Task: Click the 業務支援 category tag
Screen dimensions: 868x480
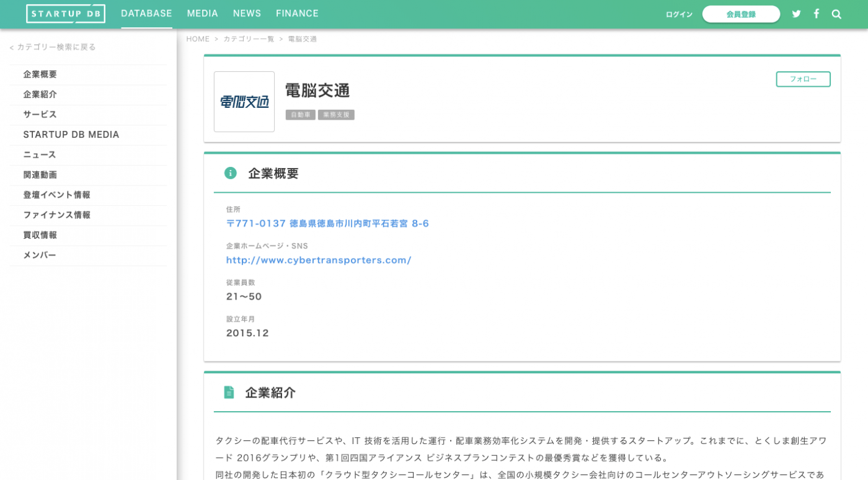Action: pyautogui.click(x=336, y=115)
